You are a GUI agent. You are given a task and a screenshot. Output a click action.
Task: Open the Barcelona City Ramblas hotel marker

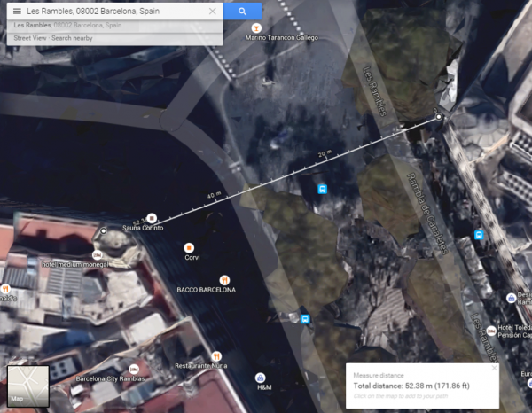(134, 369)
